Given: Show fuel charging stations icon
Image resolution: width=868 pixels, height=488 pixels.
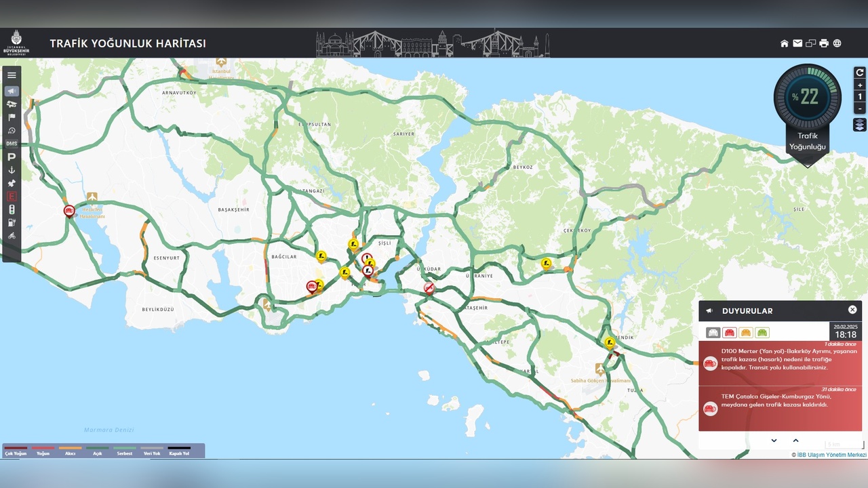Looking at the screenshot, I should pyautogui.click(x=12, y=222).
